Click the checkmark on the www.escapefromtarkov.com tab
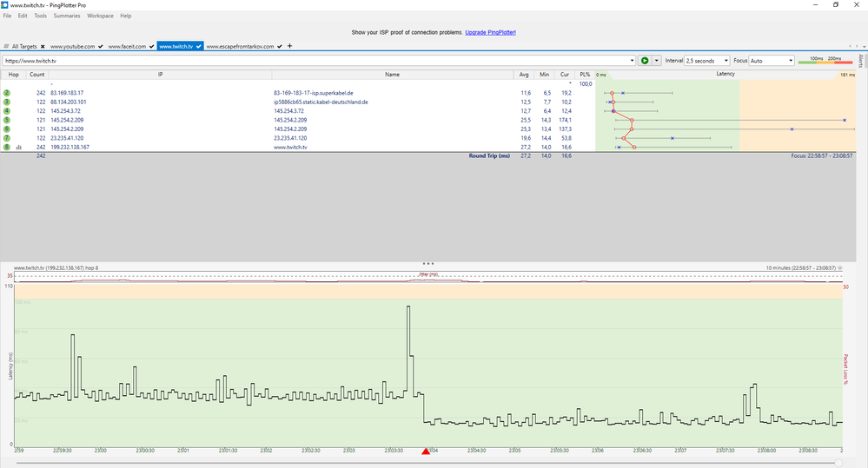The image size is (868, 468). click(280, 47)
